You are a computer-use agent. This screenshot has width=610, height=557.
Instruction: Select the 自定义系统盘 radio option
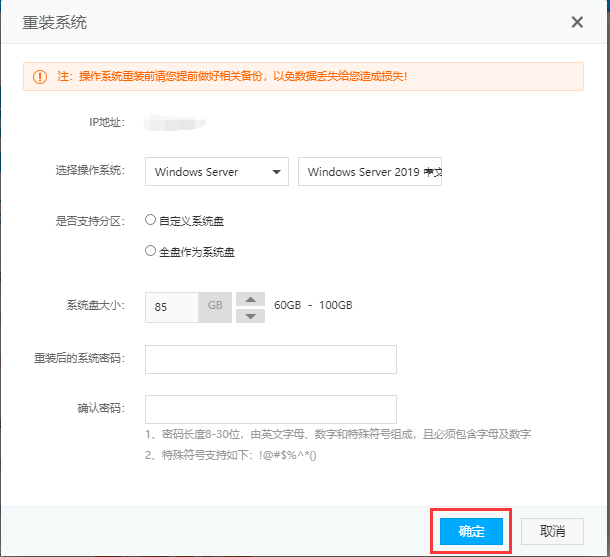pyautogui.click(x=151, y=220)
